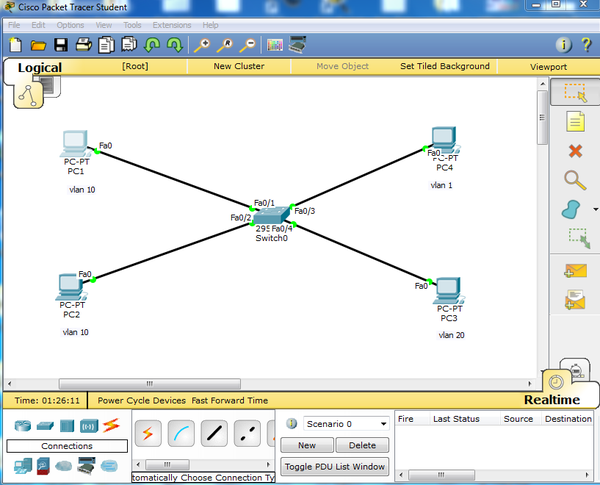Click the Undo arrow icon
This screenshot has width=600, height=485.
coord(152,45)
